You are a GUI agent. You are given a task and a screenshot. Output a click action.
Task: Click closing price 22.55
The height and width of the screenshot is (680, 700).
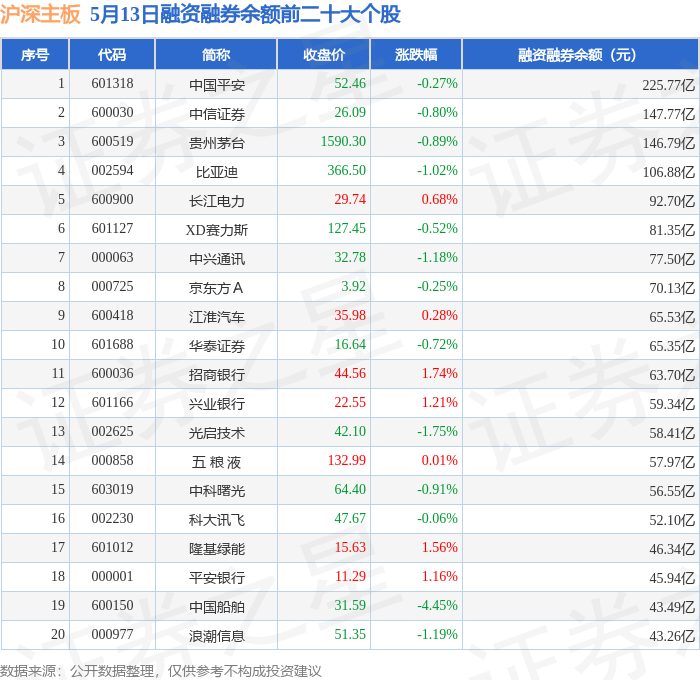point(350,403)
